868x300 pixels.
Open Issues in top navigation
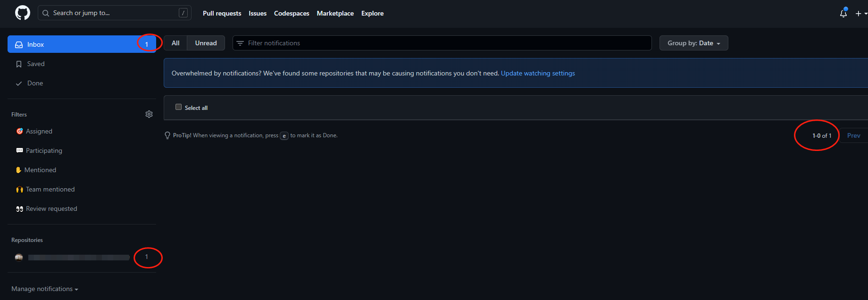pyautogui.click(x=258, y=13)
